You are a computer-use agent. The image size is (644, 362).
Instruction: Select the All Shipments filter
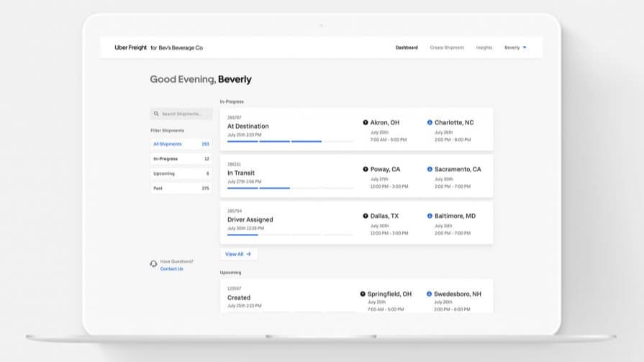click(x=180, y=144)
